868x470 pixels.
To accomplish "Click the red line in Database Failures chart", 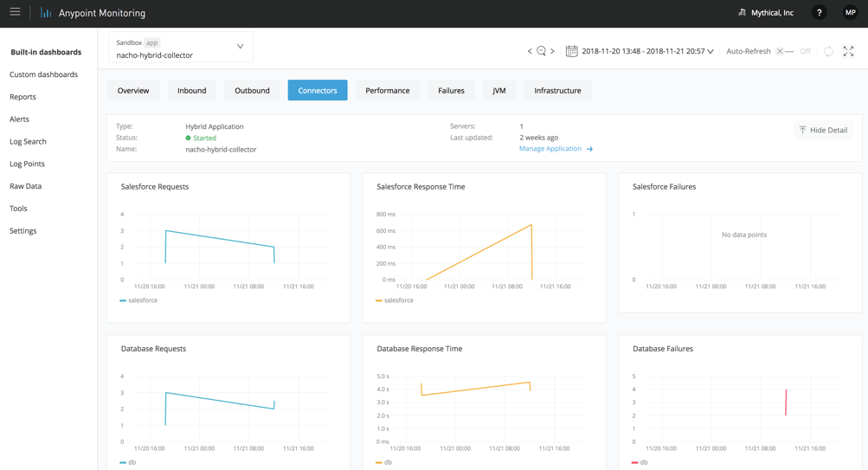I will [786, 402].
